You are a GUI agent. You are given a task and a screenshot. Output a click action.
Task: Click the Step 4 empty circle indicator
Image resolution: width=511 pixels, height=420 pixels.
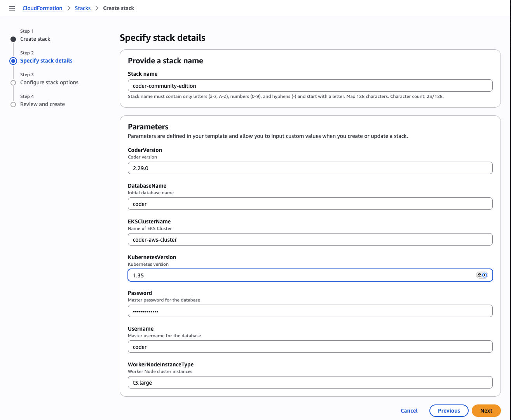[13, 104]
